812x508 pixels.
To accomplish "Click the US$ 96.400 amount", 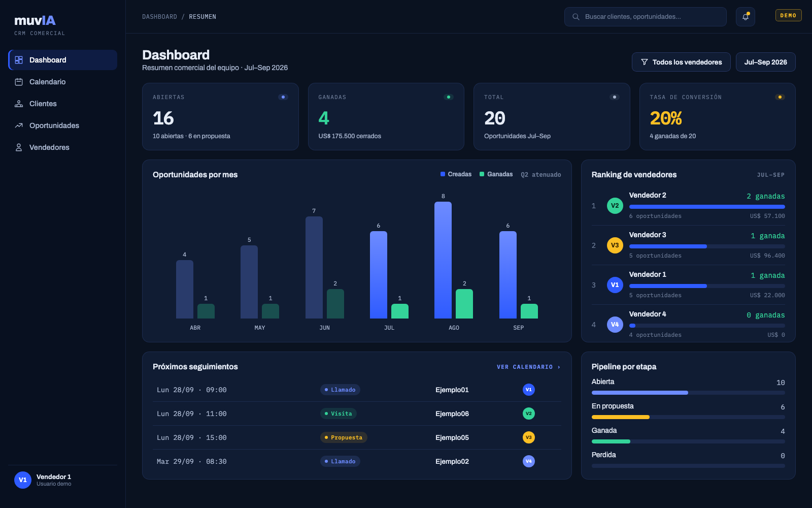I will click(767, 256).
